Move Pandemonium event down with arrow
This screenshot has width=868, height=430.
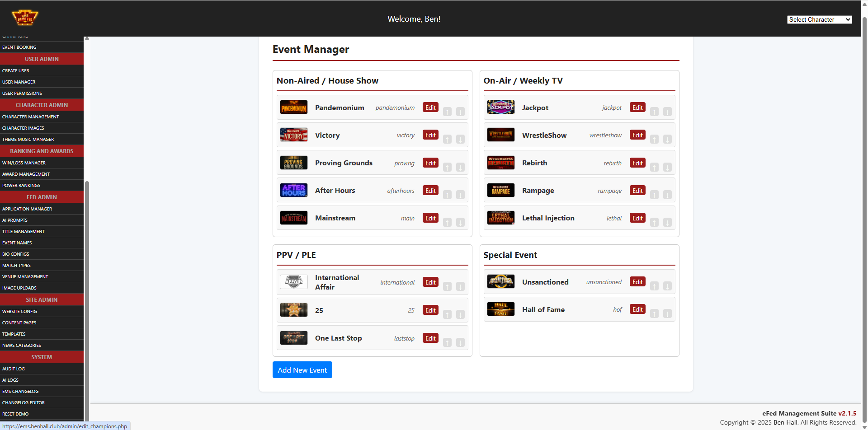(x=460, y=112)
